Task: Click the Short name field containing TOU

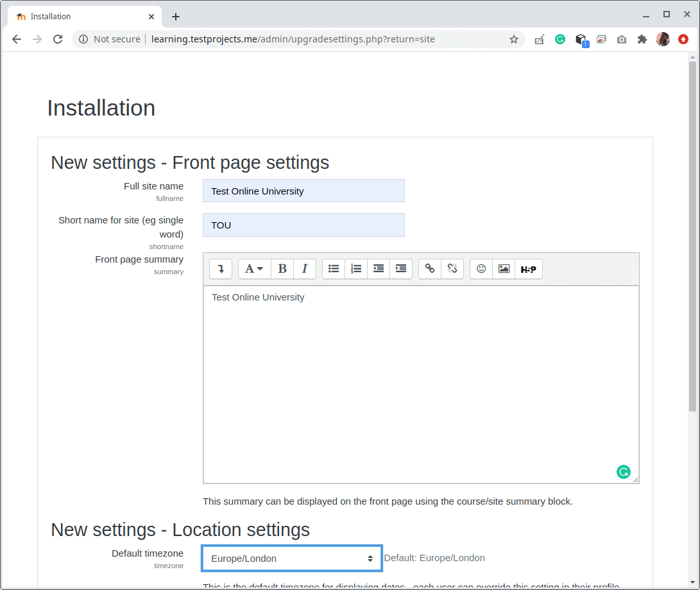Action: [303, 225]
